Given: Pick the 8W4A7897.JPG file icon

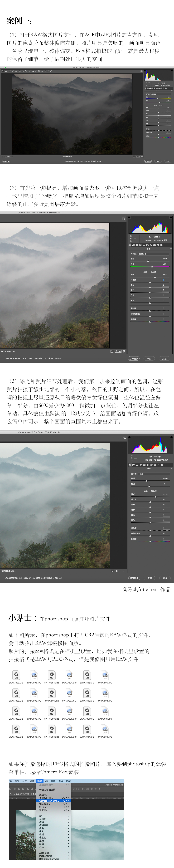Looking at the screenshot, I should [x=69, y=693].
